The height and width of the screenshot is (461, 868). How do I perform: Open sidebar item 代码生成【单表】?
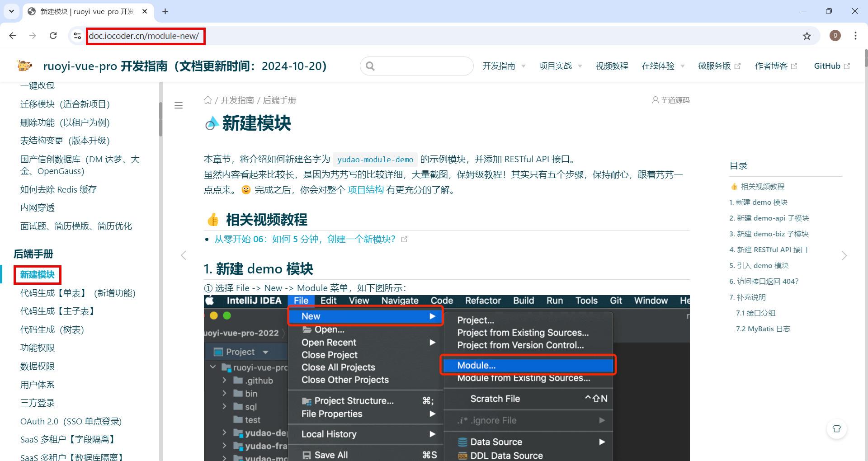point(78,293)
